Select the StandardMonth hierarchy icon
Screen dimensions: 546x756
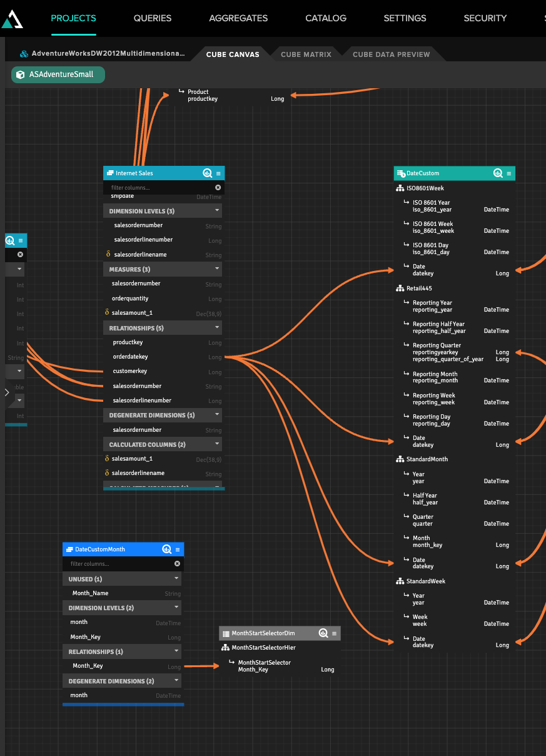click(400, 459)
